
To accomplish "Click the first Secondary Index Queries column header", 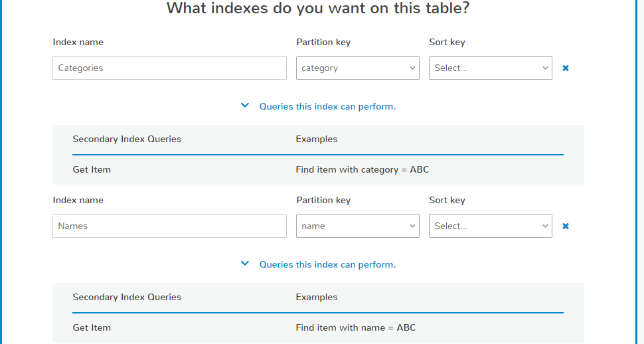I will (127, 139).
